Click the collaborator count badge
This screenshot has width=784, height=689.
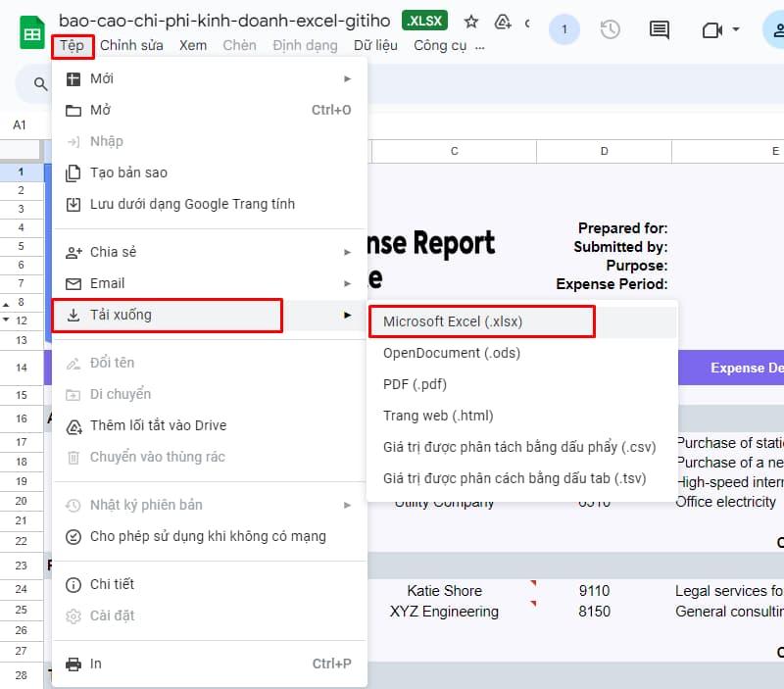(x=564, y=29)
